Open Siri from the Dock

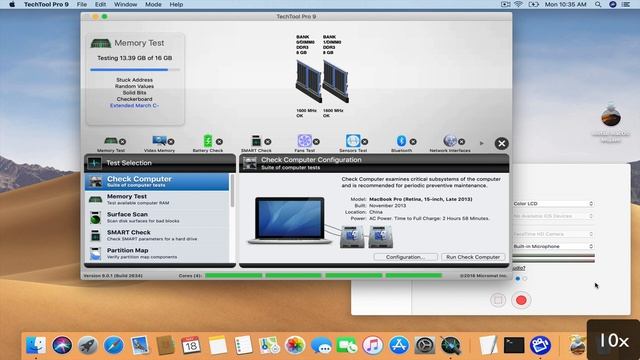click(62, 345)
